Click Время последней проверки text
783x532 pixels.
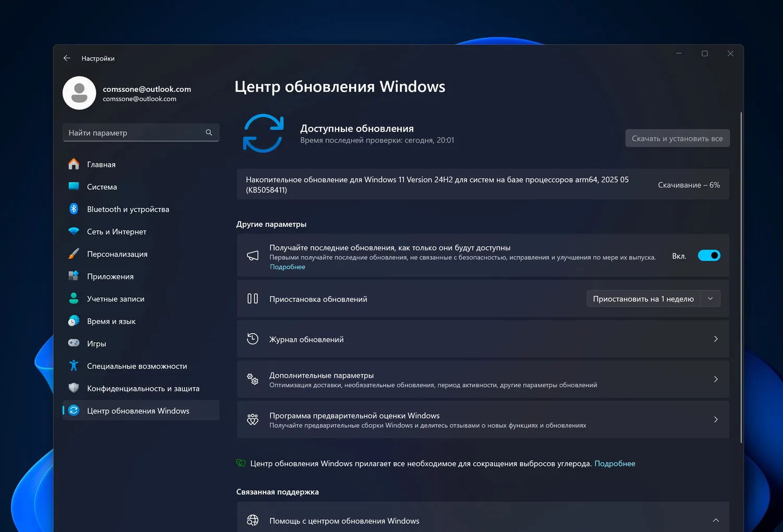point(377,140)
